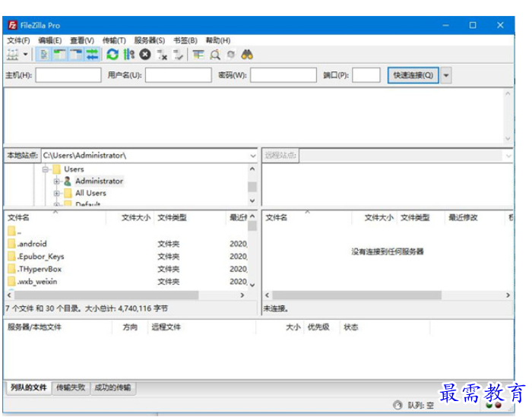Image resolution: width=532 pixels, height=417 pixels.
Task: Toggle synchronized browsing icon
Action: 231,55
